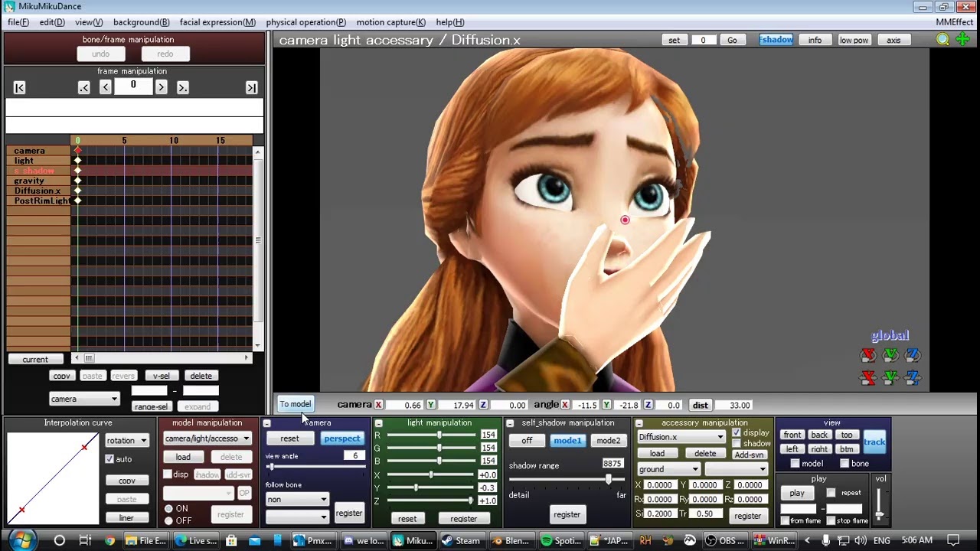Viewport: 980px width, 551px height.
Task: Collapse the camera panel with minus icon
Action: [266, 423]
